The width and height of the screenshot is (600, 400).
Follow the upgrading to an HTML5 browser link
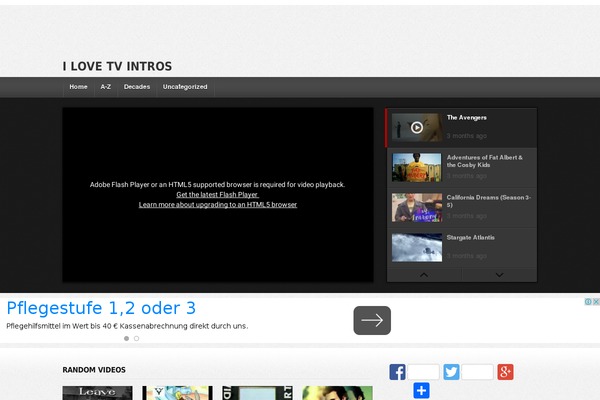pos(218,204)
